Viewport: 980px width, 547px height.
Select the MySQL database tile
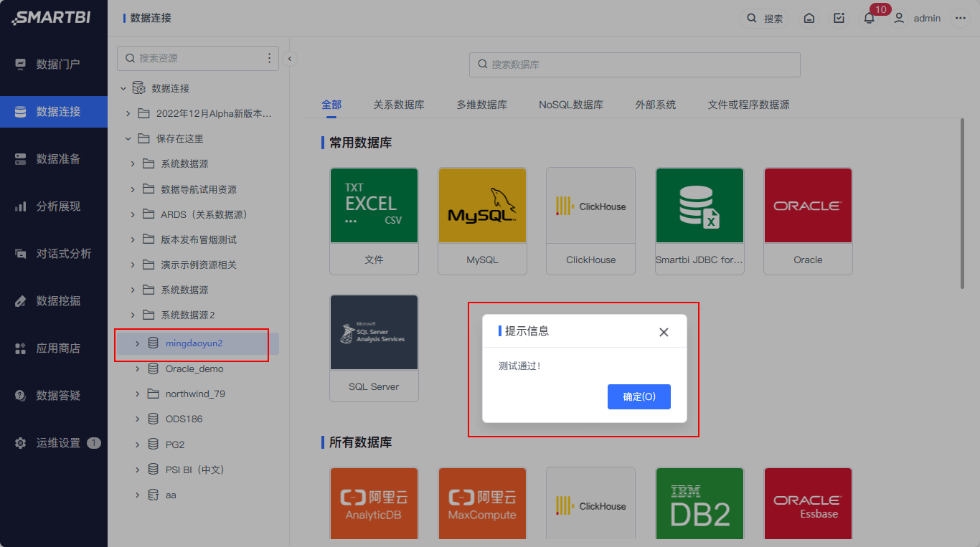[x=482, y=221]
